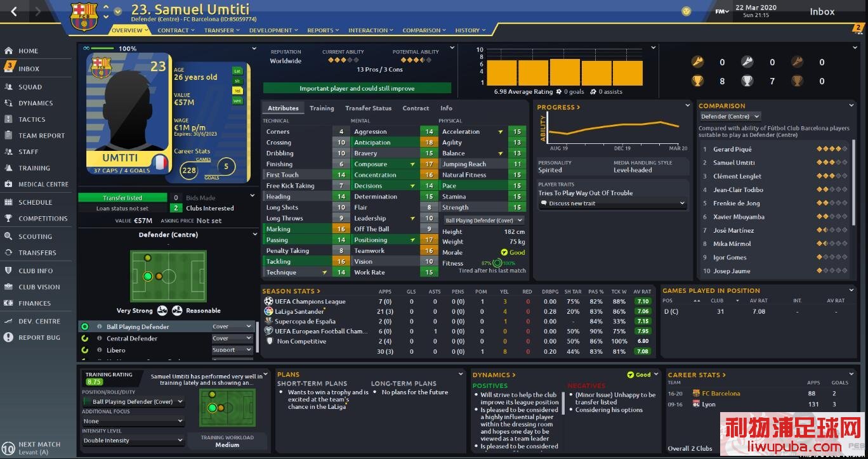Open the Intensity Level dropdown
Viewport: 868px width, 459px height.
133,441
